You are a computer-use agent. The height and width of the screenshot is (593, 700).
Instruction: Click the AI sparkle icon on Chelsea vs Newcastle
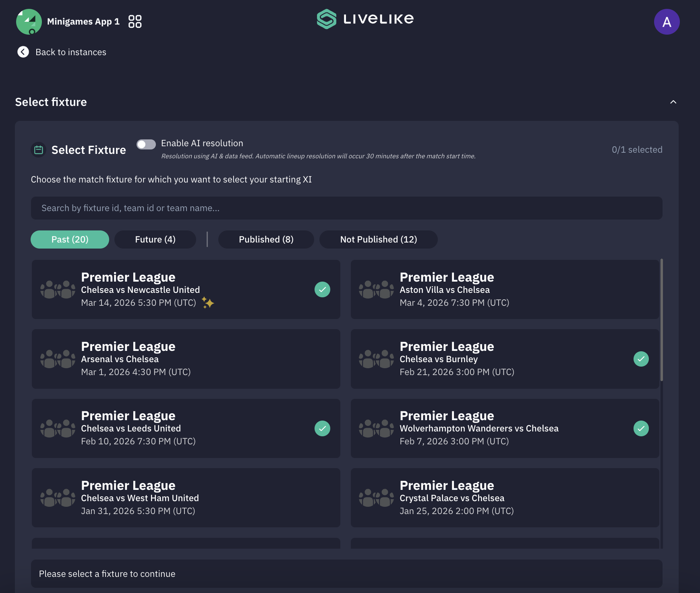pyautogui.click(x=208, y=303)
